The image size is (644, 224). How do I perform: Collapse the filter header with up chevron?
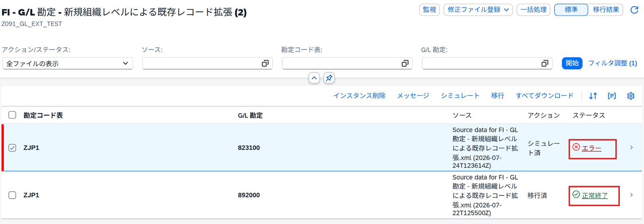[x=314, y=78]
